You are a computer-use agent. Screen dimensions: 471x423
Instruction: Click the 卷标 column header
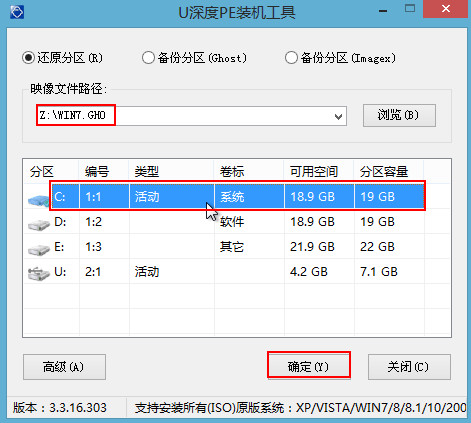(232, 172)
